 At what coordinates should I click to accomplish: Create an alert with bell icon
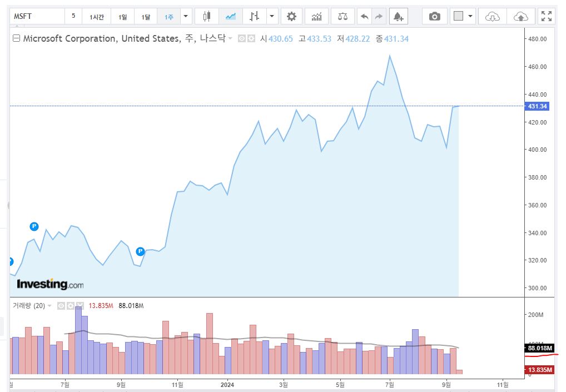click(x=399, y=16)
